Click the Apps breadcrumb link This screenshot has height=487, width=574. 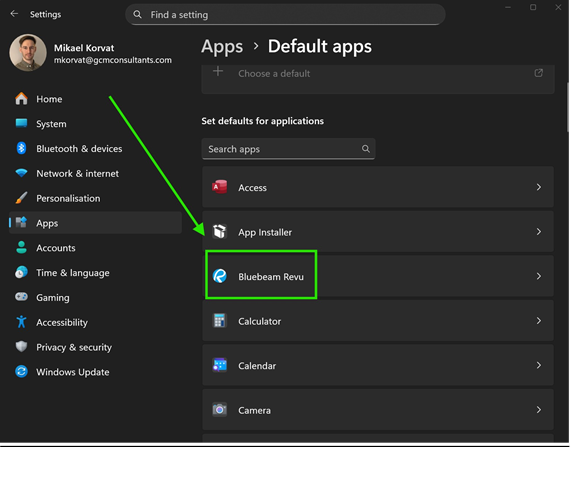pyautogui.click(x=222, y=47)
